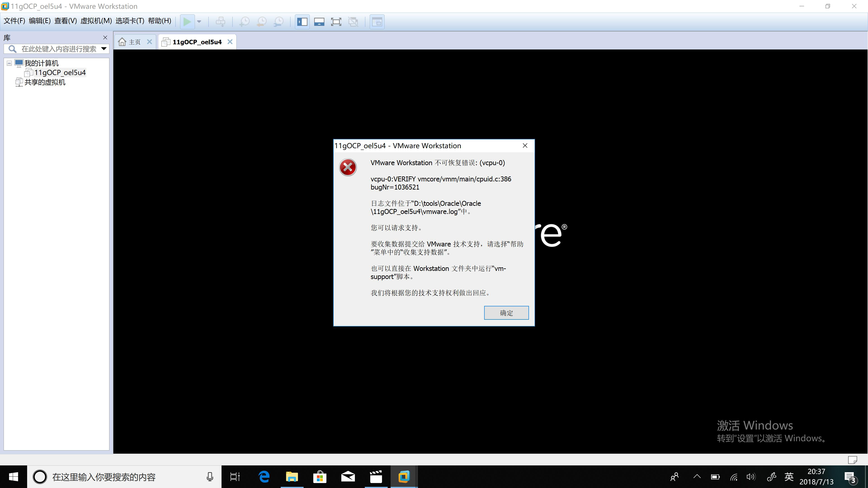Toggle the library sidebar view
The width and height of the screenshot is (868, 488).
pyautogui.click(x=302, y=22)
